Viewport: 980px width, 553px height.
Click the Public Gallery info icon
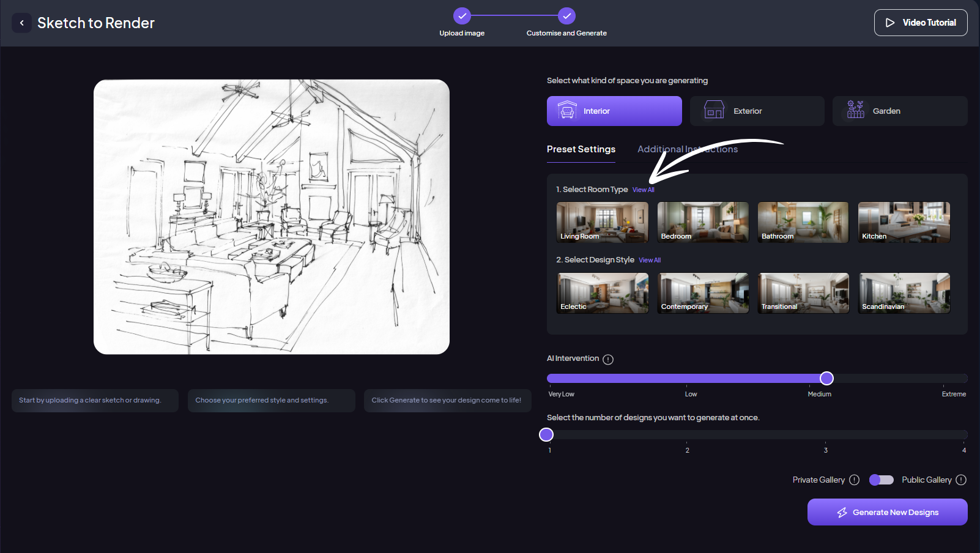961,480
